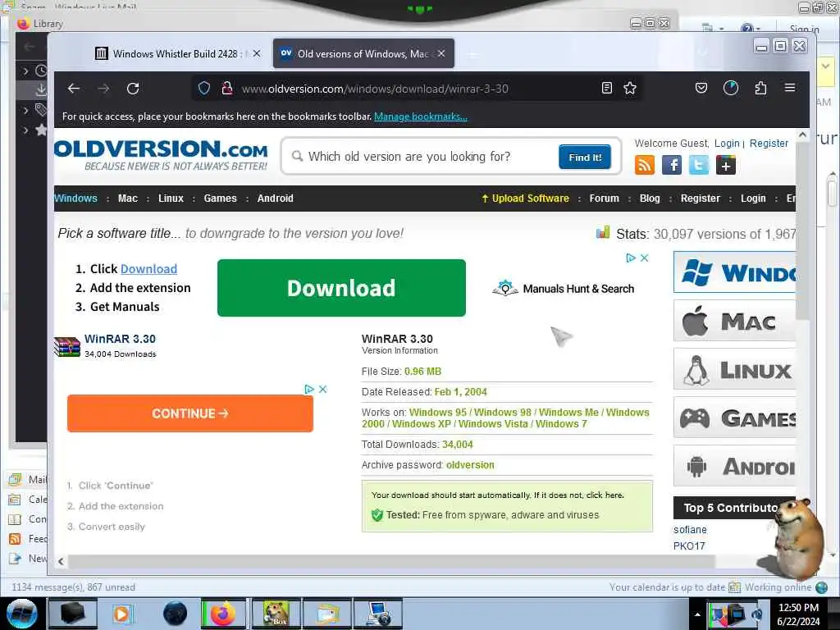Select the Games platform sidebar banner
This screenshot has height=630, width=840.
pos(734,418)
